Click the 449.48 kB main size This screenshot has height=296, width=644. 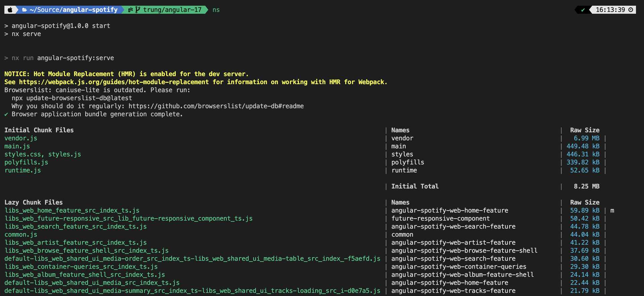click(583, 146)
